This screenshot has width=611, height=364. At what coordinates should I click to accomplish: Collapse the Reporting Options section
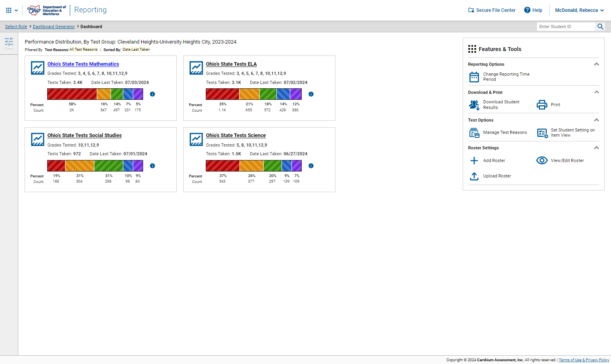(596, 64)
